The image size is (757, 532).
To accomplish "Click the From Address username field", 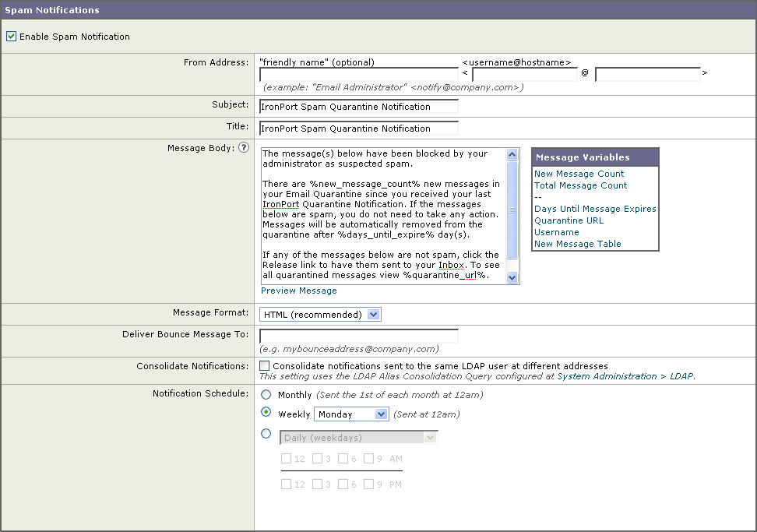I will (525, 74).
